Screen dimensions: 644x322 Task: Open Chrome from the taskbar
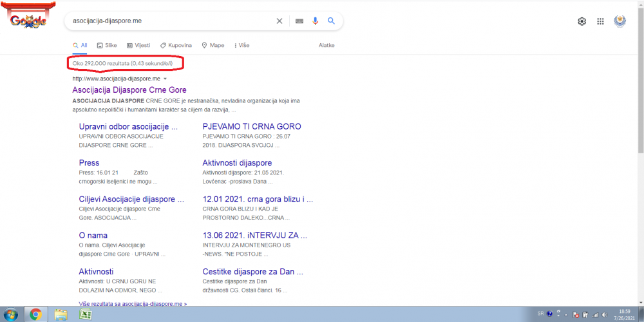[35, 314]
